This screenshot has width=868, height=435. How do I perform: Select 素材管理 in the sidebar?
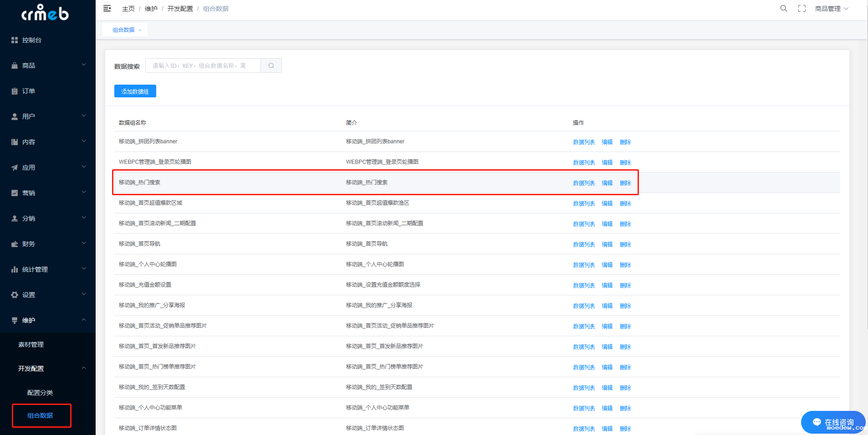click(x=31, y=344)
